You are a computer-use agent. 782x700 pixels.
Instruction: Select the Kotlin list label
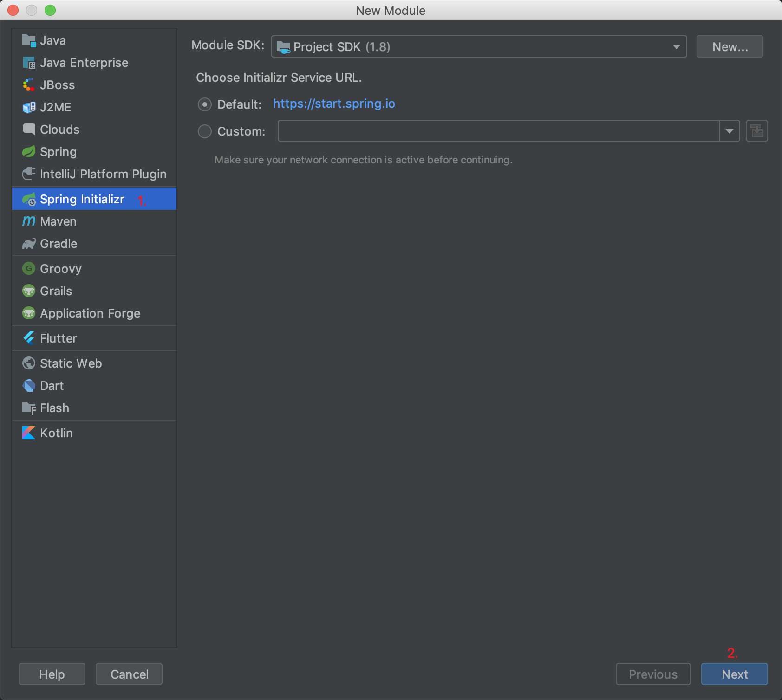(x=56, y=433)
